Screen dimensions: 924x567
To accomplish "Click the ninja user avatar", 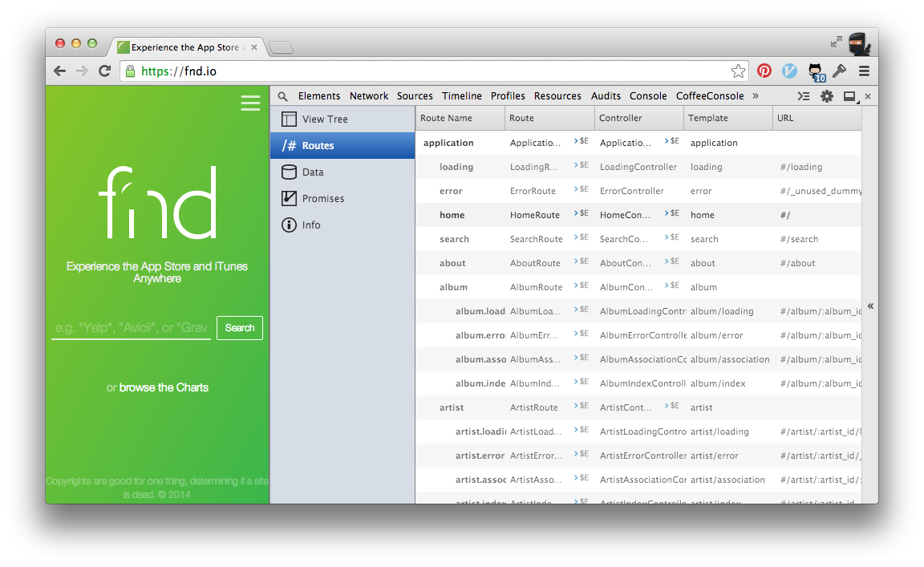I will [859, 44].
